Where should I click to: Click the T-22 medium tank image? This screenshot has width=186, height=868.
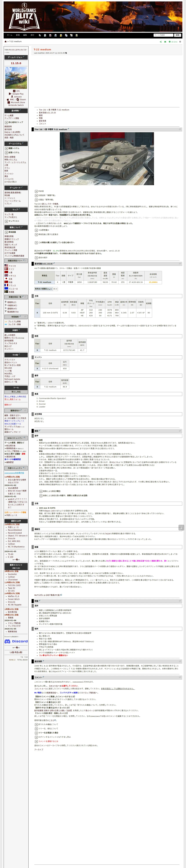(107, 158)
